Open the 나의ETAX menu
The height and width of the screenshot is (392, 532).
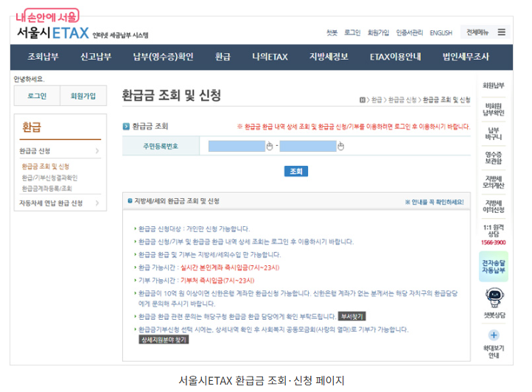270,57
